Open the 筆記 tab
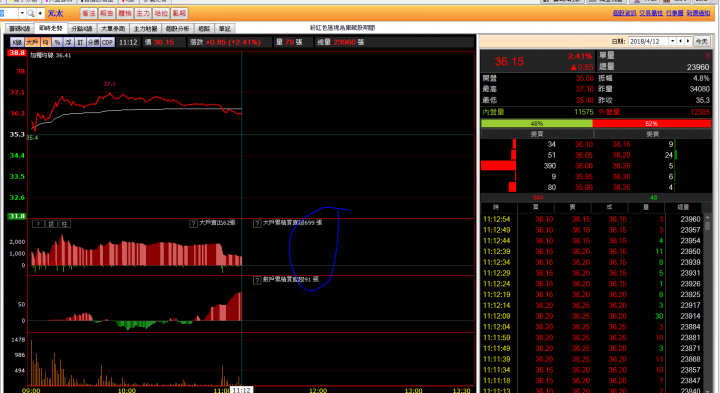The width and height of the screenshot is (720, 393). tap(225, 28)
